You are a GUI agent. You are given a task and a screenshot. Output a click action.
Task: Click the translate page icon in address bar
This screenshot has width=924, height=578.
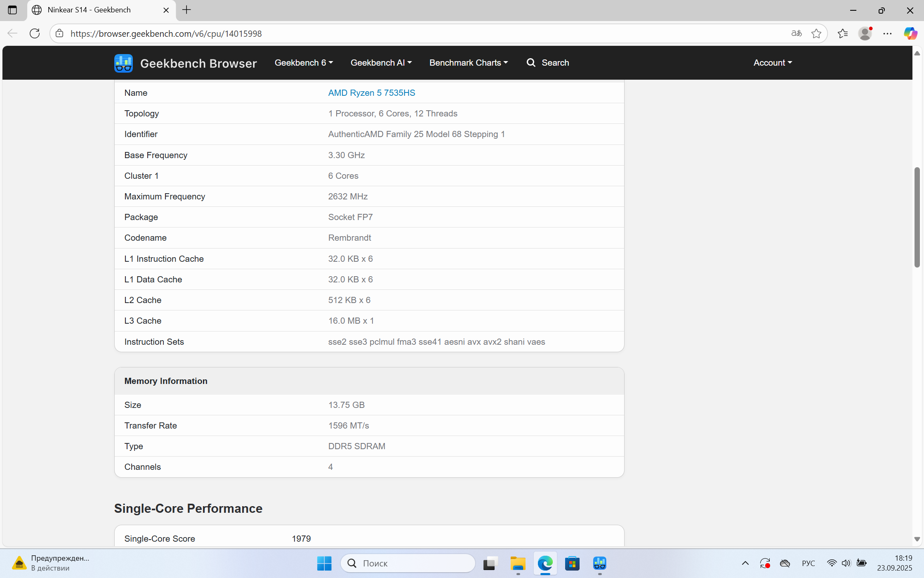point(796,33)
